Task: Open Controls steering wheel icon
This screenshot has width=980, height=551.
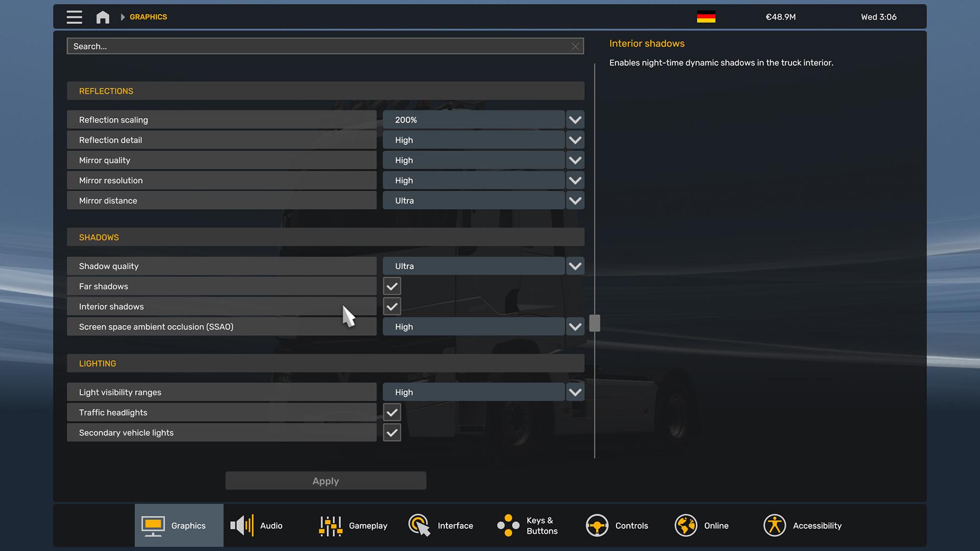Action: coord(597,525)
